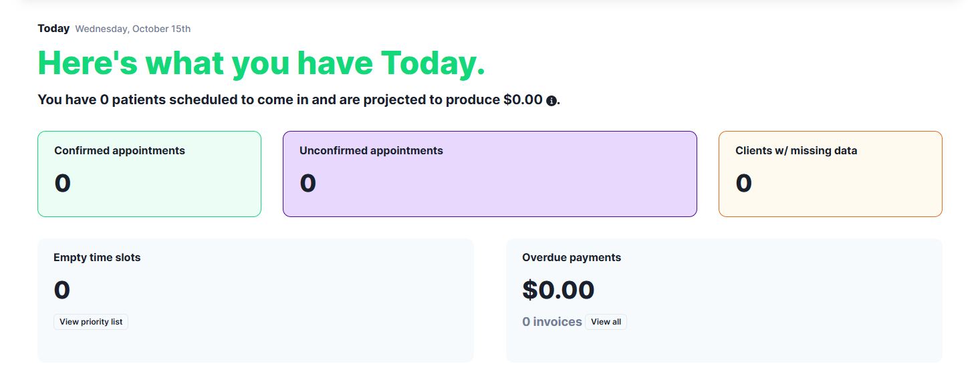Select the Confirmed appointments title
The image size is (980, 382).
120,151
